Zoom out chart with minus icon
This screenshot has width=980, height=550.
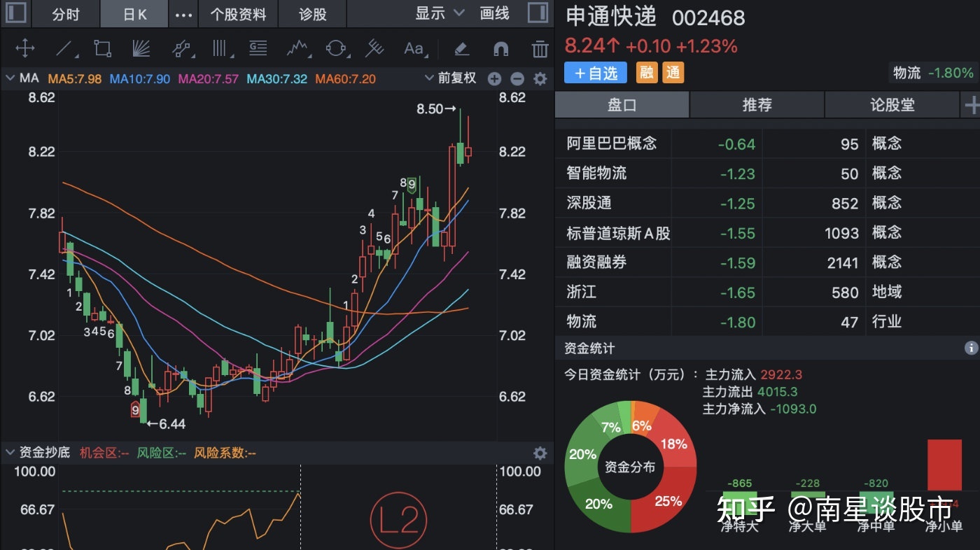[x=517, y=79]
